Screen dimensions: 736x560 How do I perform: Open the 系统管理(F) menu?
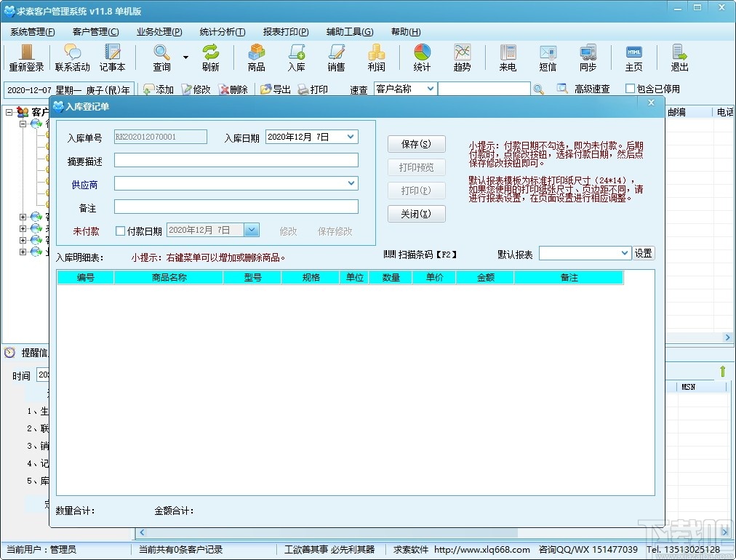(33, 32)
